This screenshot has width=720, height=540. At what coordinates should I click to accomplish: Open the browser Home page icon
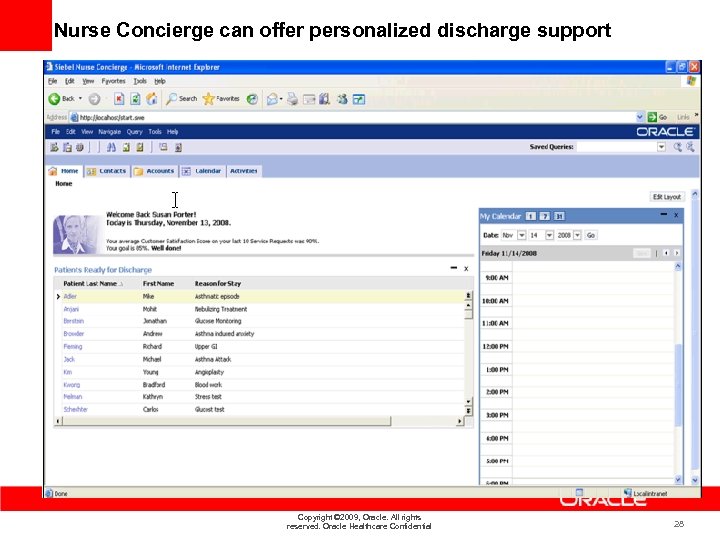coord(152,99)
